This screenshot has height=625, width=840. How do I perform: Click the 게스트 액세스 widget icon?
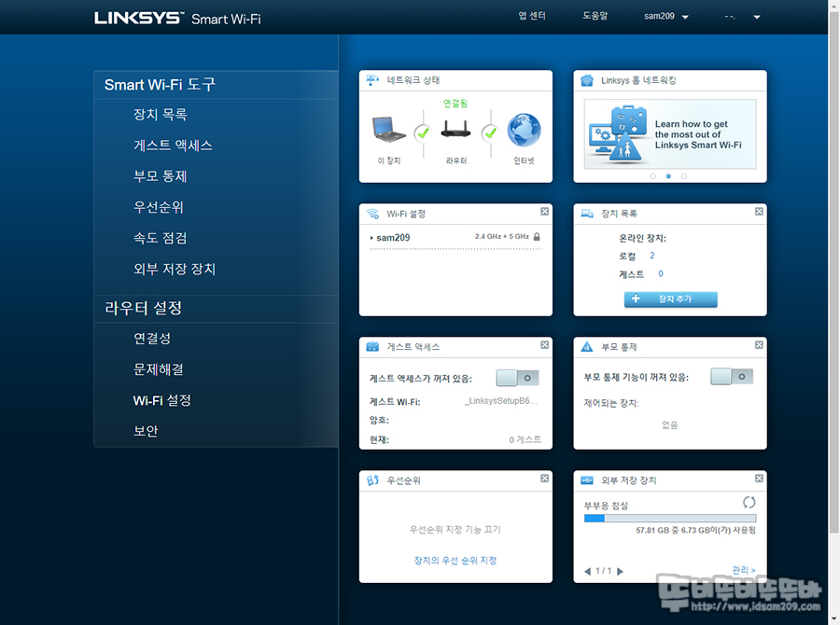coord(372,346)
